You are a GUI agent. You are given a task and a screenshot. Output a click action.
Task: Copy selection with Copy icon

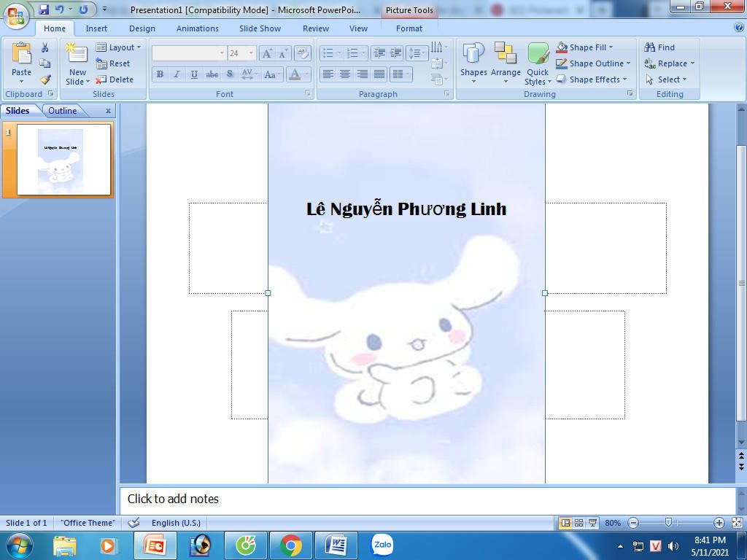(x=45, y=63)
